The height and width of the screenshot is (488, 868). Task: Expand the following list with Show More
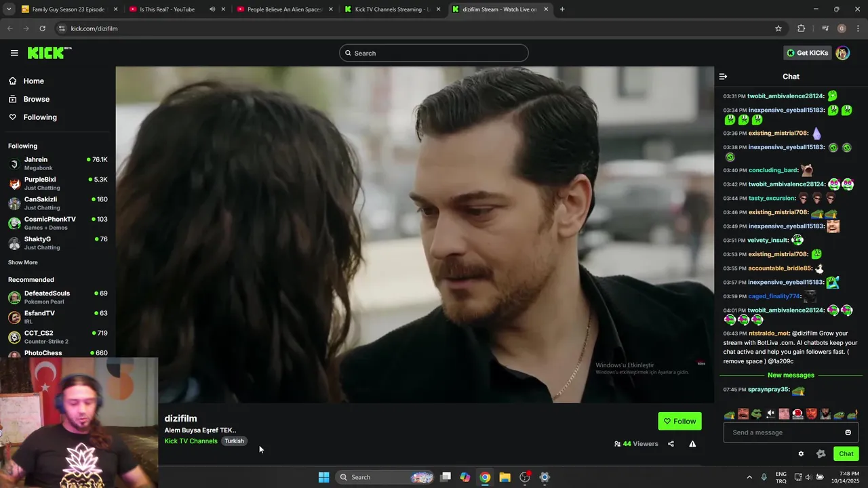[23, 262]
